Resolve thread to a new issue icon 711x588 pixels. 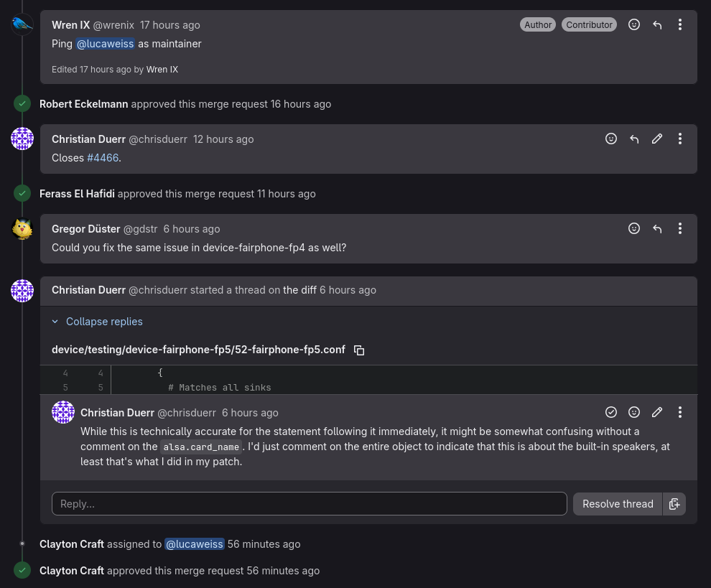point(674,504)
